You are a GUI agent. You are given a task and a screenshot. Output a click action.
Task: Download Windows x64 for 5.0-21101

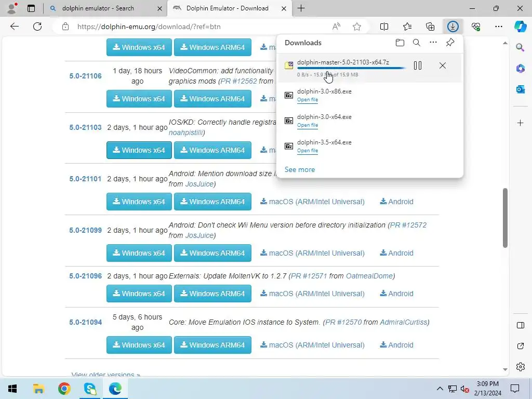tap(139, 202)
